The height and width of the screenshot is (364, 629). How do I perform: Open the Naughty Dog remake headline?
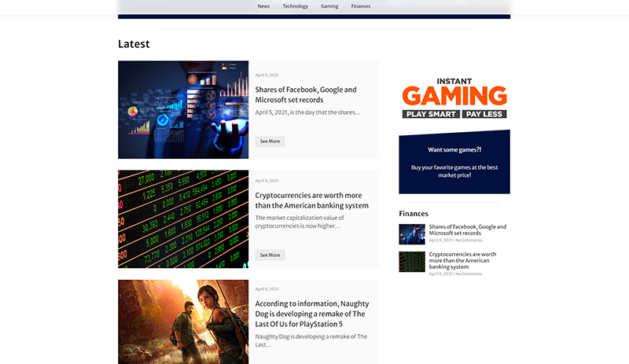[x=312, y=314]
